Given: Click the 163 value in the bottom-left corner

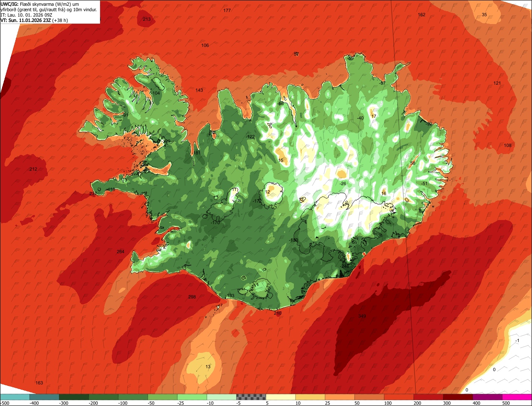Looking at the screenshot, I should 39,383.
